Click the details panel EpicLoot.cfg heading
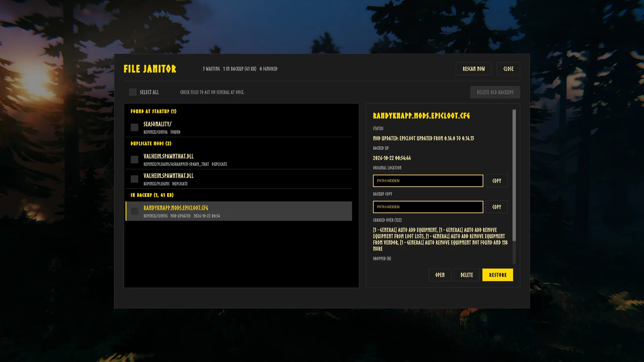Image resolution: width=644 pixels, height=362 pixels. (x=421, y=116)
